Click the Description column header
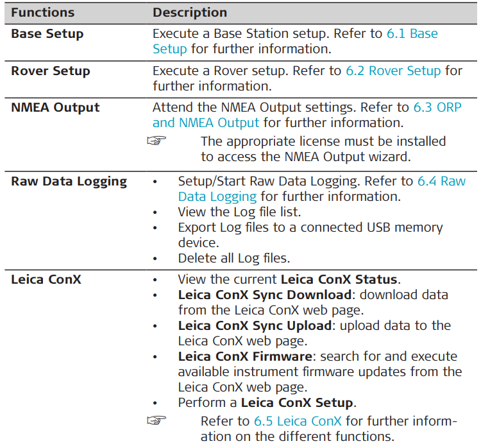Image resolution: width=481 pixels, height=448 pixels. tap(190, 12)
